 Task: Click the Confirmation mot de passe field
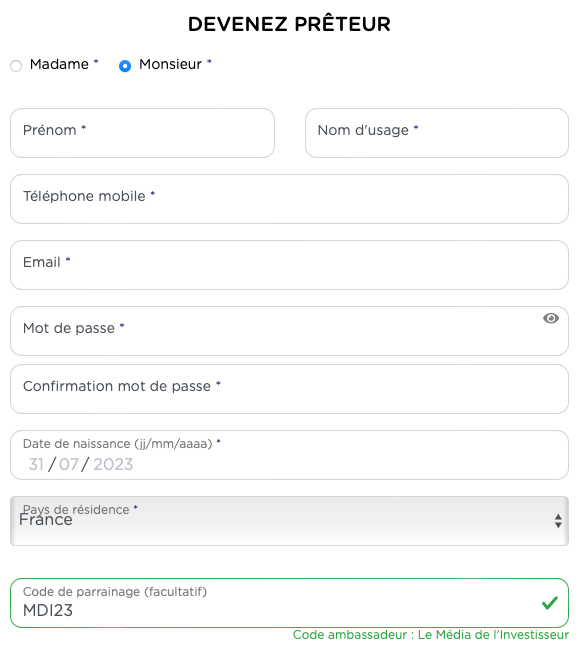289,389
